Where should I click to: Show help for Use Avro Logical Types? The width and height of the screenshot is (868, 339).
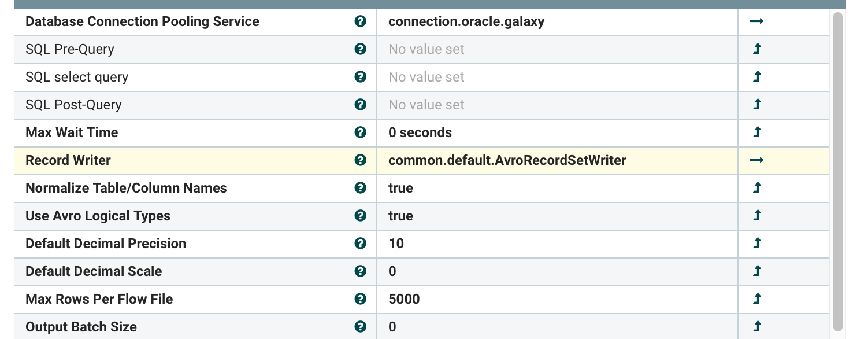click(x=361, y=216)
